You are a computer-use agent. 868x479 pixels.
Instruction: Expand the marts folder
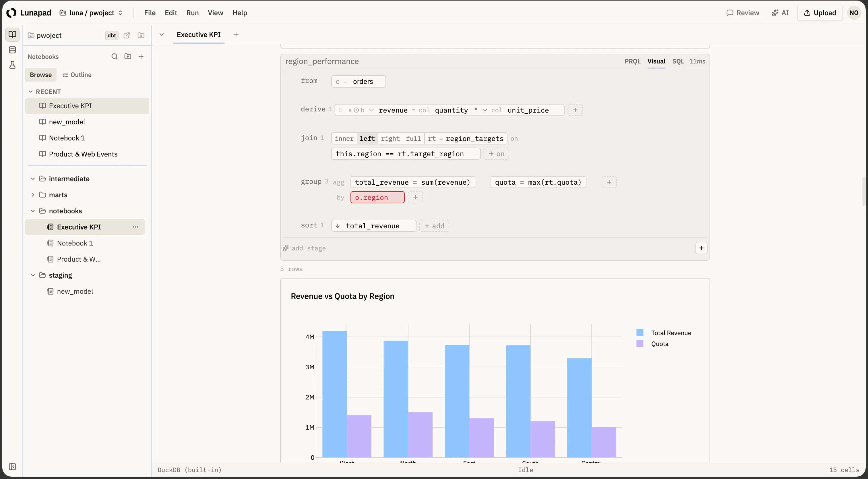pos(33,195)
